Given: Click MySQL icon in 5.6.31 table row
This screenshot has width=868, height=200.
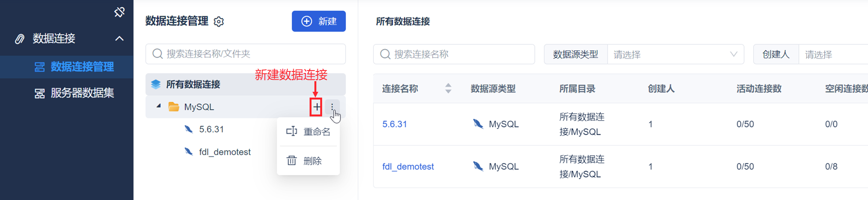Looking at the screenshot, I should (478, 124).
